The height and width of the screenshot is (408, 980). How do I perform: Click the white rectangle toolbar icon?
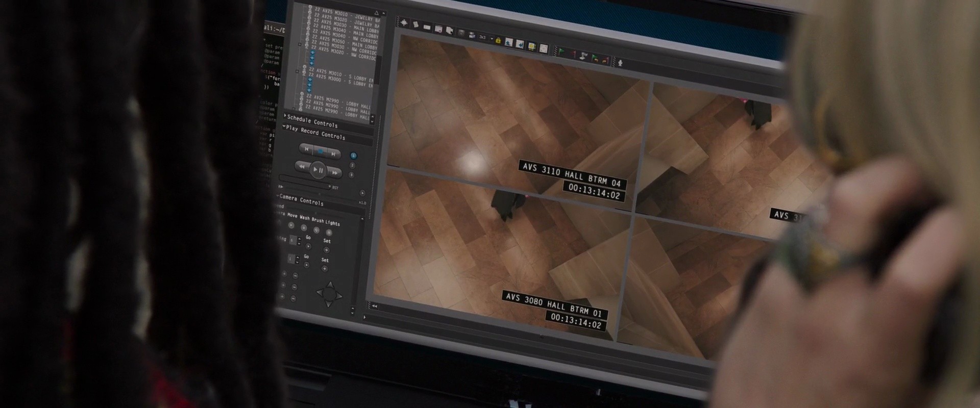[427, 27]
